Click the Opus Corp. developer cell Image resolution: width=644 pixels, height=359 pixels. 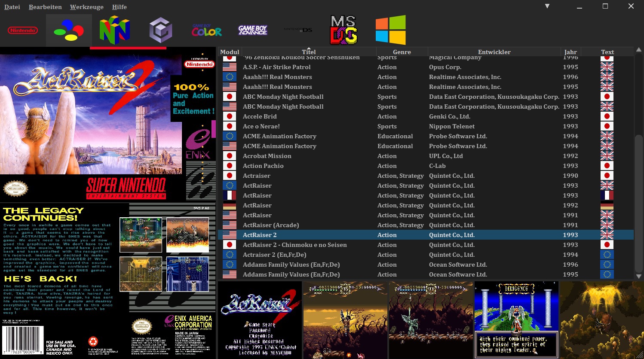click(445, 67)
